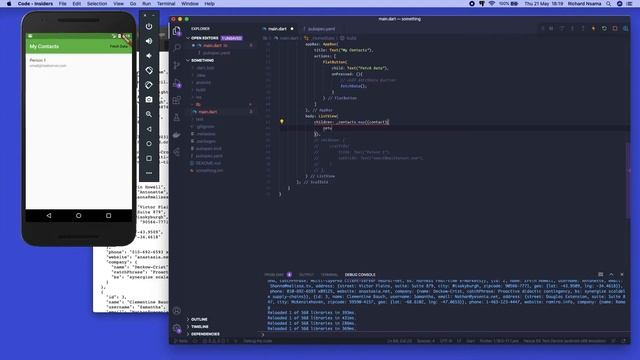Screen dimensions: 640x360
Task: Lower the volume on the emulator toolbar
Action: pos(149,56)
